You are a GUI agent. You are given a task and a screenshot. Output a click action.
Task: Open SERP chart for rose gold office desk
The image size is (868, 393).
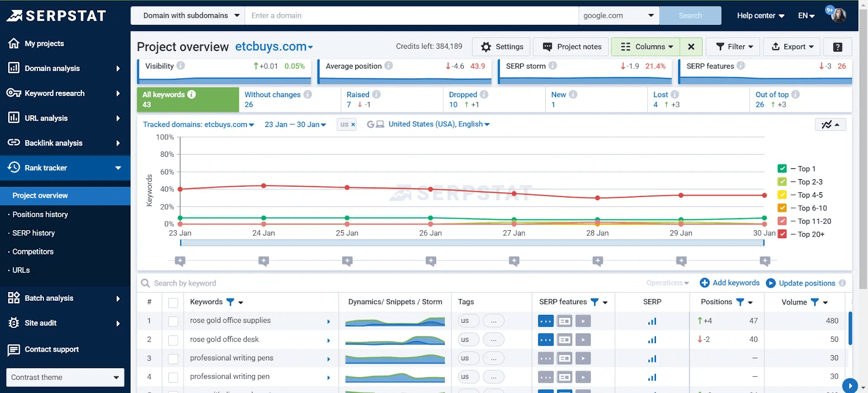pos(652,340)
